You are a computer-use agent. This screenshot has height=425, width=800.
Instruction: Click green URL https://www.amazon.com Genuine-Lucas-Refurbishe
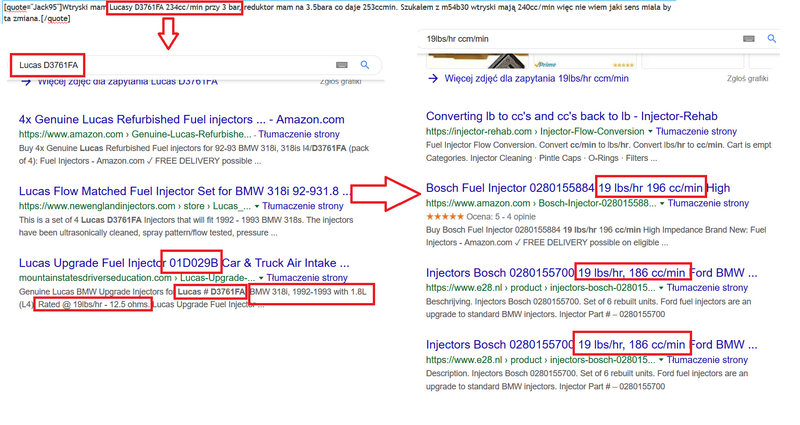(x=135, y=134)
